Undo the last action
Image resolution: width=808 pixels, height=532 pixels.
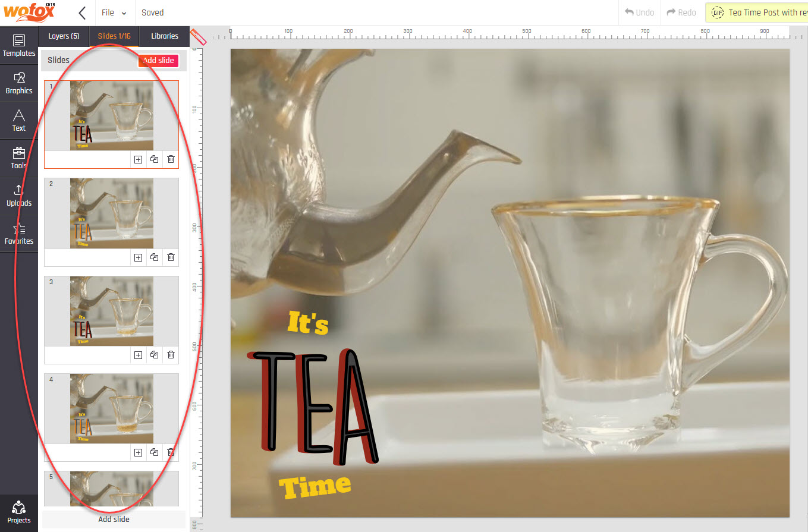click(x=639, y=12)
